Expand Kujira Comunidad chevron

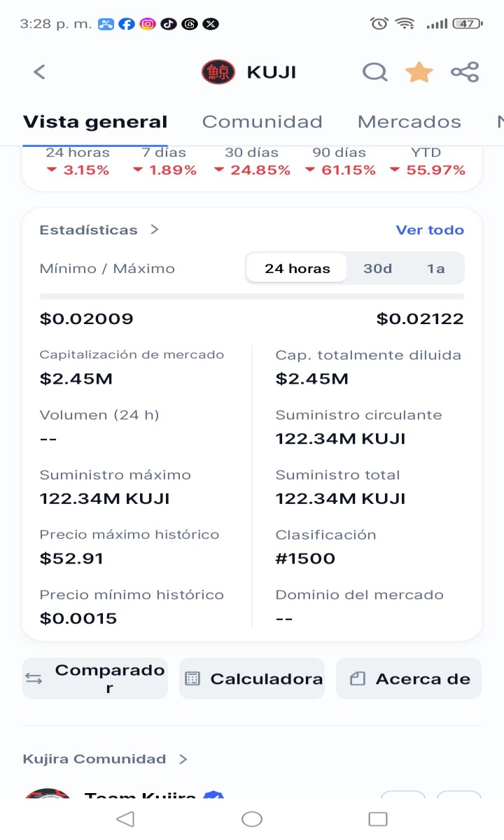(183, 759)
